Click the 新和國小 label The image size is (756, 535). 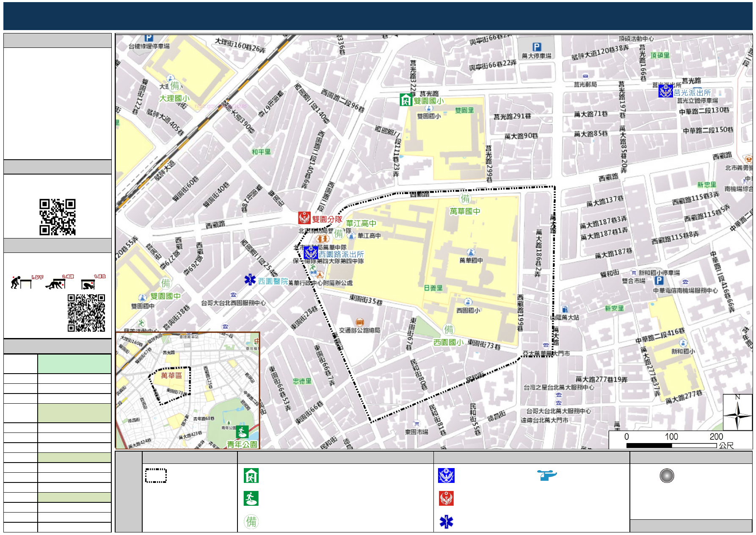click(683, 352)
